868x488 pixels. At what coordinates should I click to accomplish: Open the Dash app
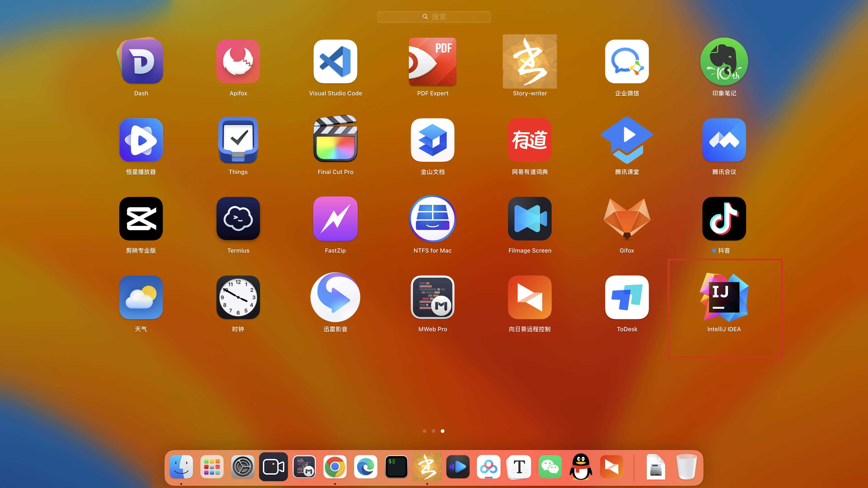point(141,61)
